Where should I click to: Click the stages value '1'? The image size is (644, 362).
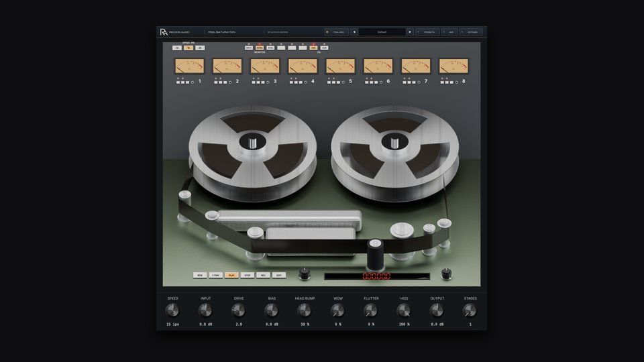470,324
